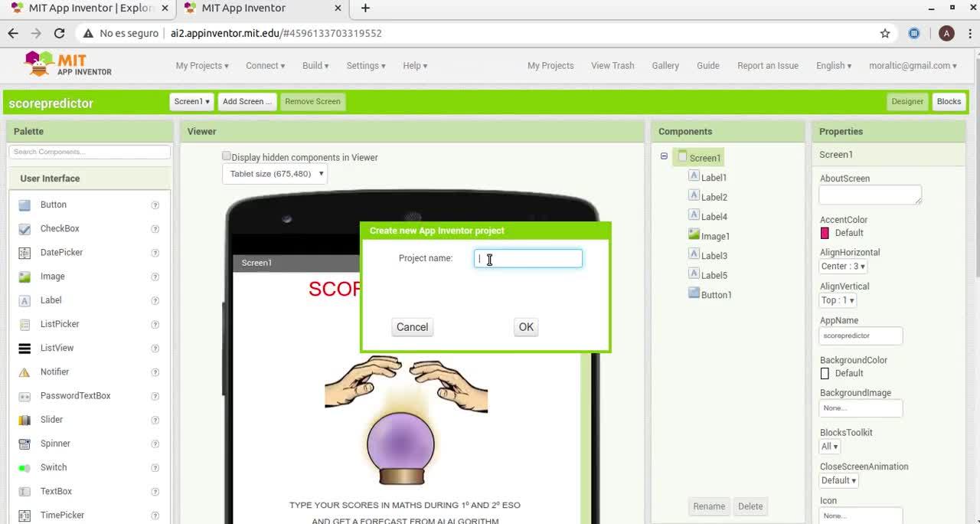980x524 pixels.
Task: Reload the browser page
Action: coord(59,33)
